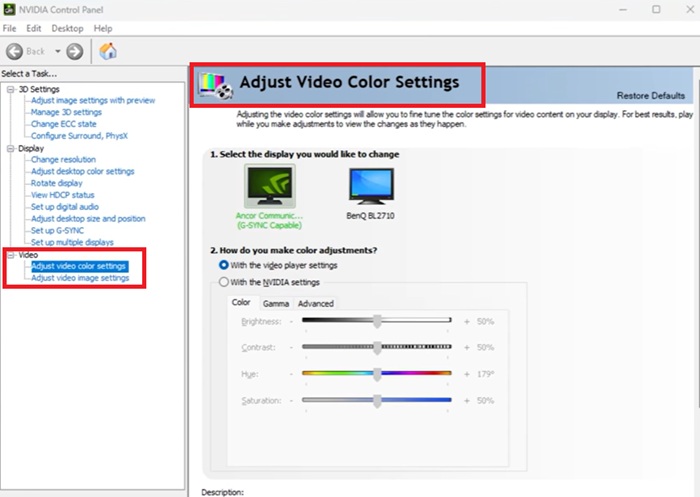Screen dimensions: 700x497
Task: Click the 3D Settings tree label
Action: pos(39,89)
